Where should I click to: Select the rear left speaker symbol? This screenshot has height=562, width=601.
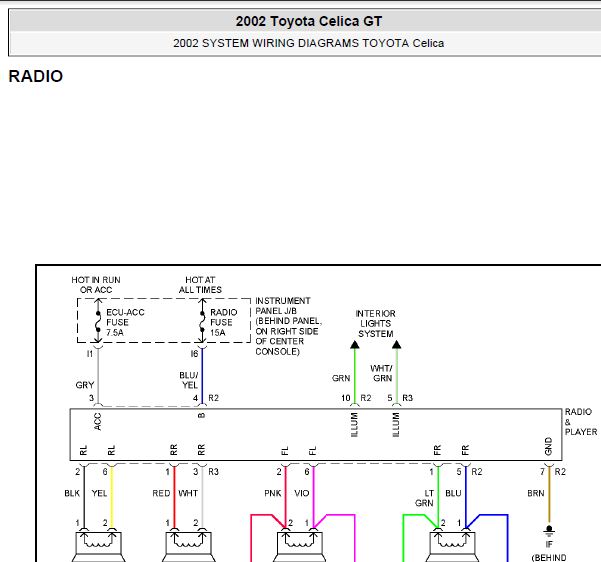[98, 546]
